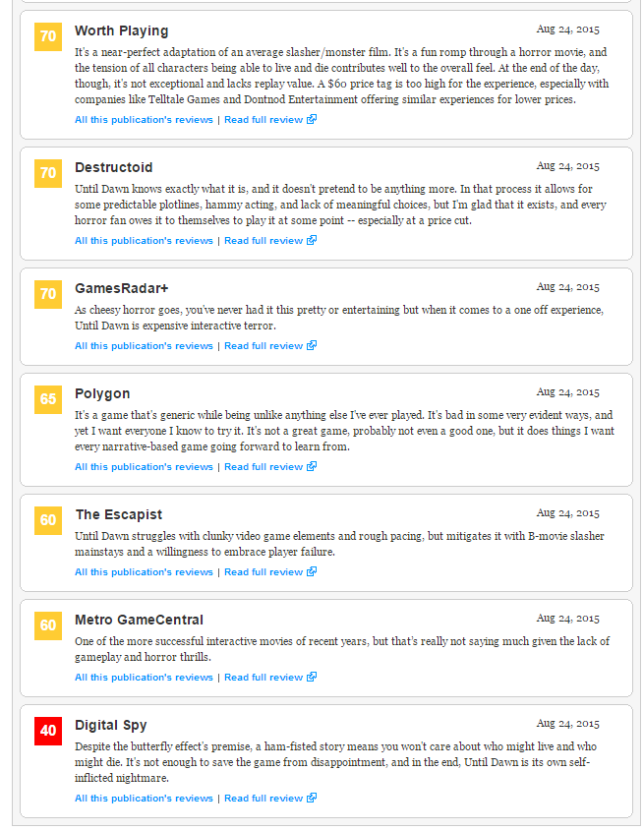Click the external link icon in The Escapist review
This screenshot has height=831, width=644.
click(x=312, y=571)
